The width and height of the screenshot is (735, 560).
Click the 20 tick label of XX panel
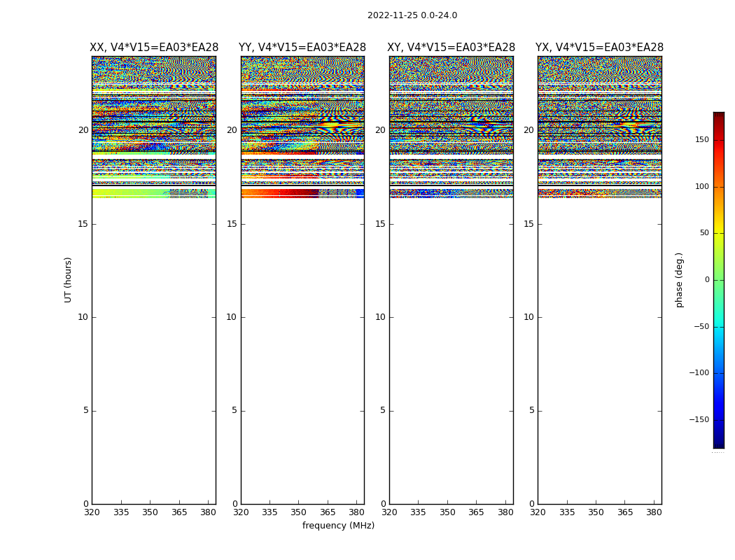pos(83,130)
